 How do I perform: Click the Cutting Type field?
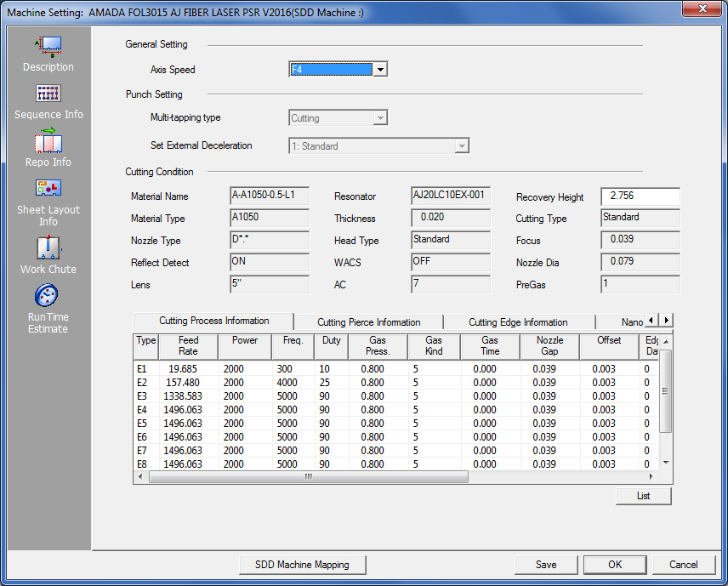[x=640, y=218]
